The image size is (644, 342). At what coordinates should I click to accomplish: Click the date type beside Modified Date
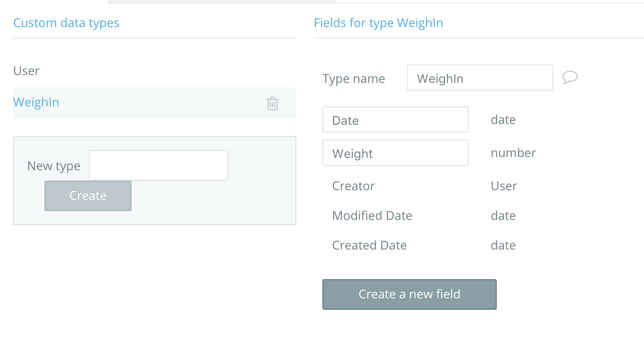pyautogui.click(x=503, y=216)
